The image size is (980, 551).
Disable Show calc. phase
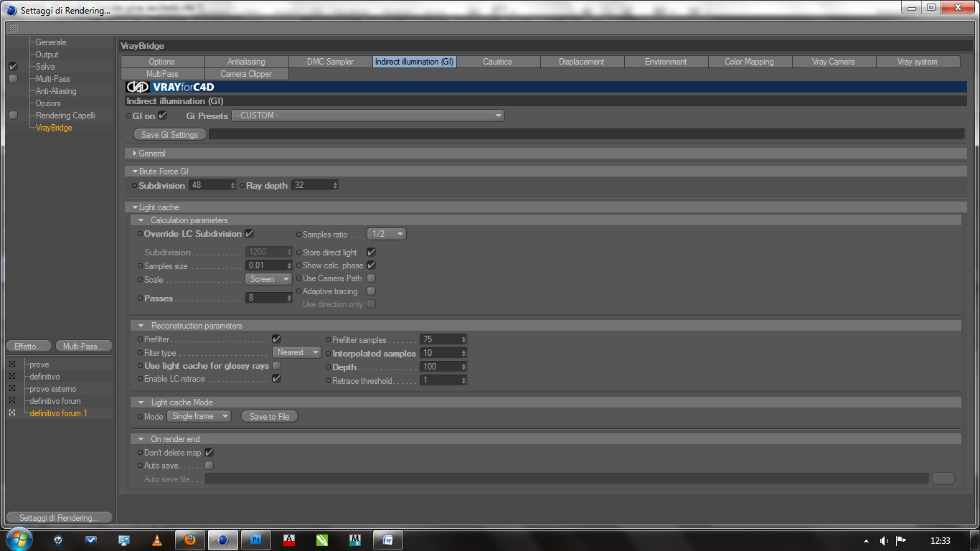click(x=371, y=265)
